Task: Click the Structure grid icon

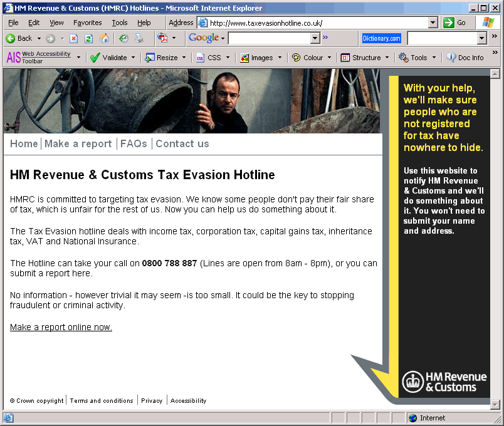Action: [345, 58]
